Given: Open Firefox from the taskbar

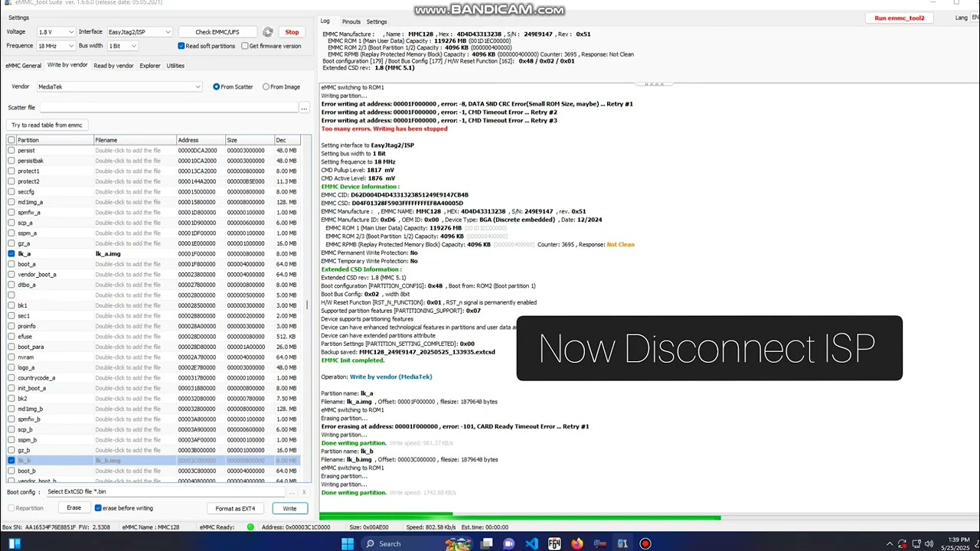Looking at the screenshot, I should click(x=577, y=544).
